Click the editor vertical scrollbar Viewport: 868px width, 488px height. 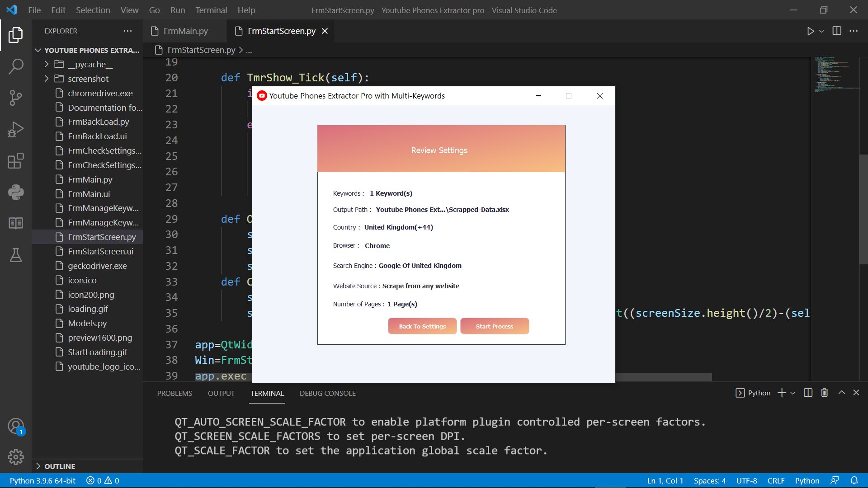coord(863,210)
